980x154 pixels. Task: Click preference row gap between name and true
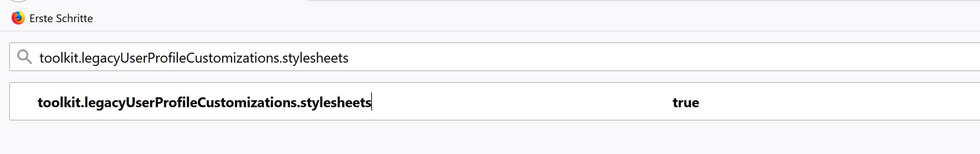point(514,102)
